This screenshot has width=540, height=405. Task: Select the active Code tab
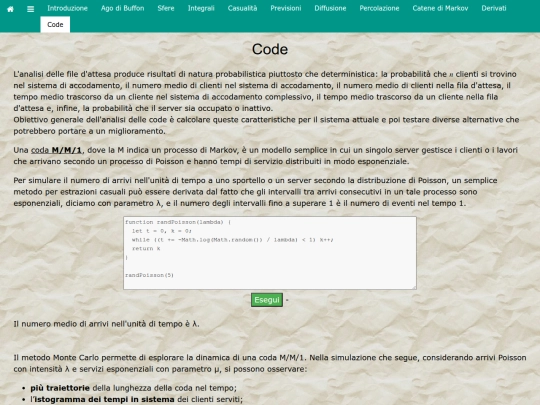pyautogui.click(x=55, y=24)
